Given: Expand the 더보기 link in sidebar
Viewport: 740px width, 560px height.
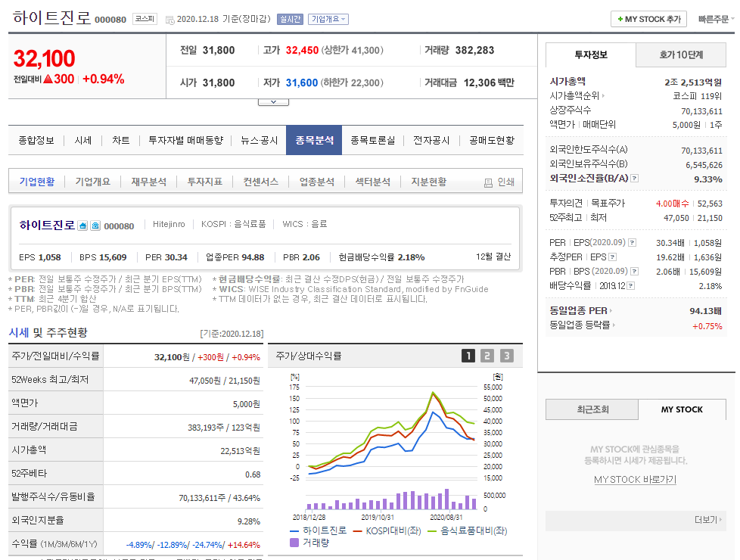Looking at the screenshot, I should point(708,519).
